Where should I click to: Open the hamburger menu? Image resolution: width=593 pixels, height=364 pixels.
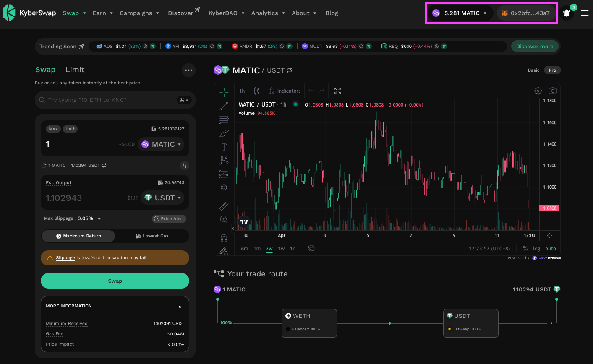(585, 13)
